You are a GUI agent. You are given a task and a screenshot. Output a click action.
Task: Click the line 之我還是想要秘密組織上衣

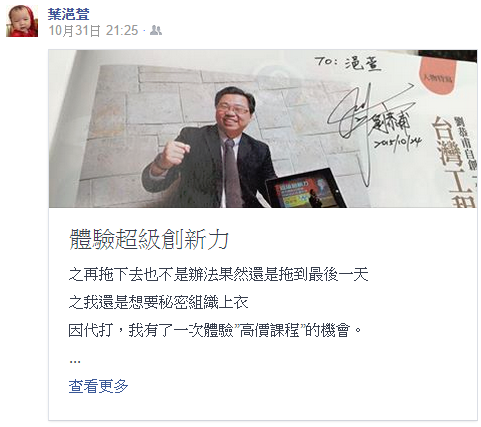pyautogui.click(x=158, y=303)
